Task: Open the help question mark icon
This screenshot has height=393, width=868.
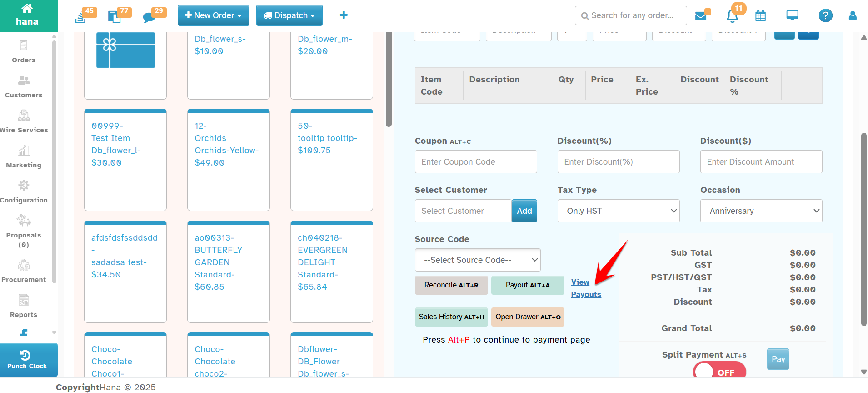Action: click(x=825, y=15)
